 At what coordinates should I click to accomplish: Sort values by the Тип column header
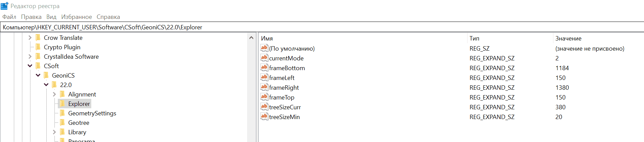coord(474,38)
